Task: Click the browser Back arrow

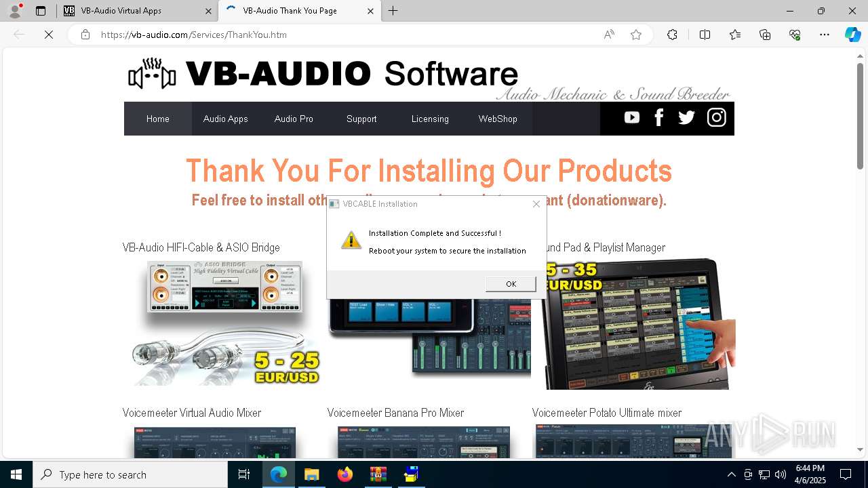Action: (x=19, y=35)
